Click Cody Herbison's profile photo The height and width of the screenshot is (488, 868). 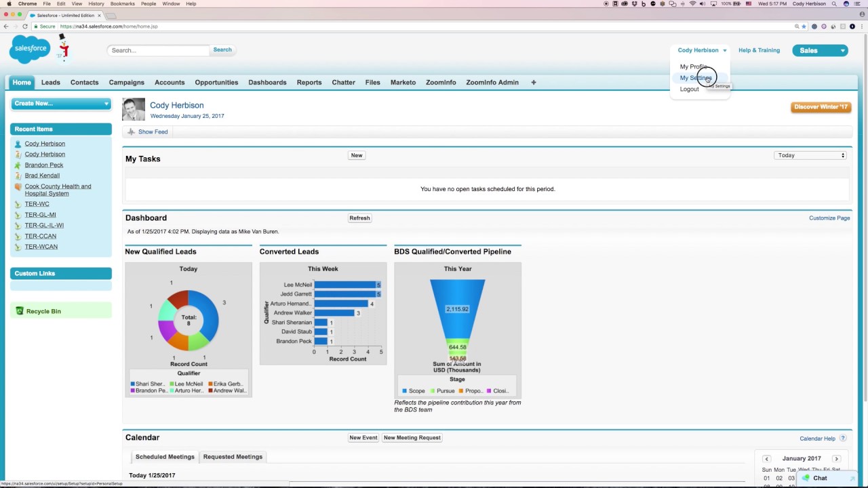(134, 110)
